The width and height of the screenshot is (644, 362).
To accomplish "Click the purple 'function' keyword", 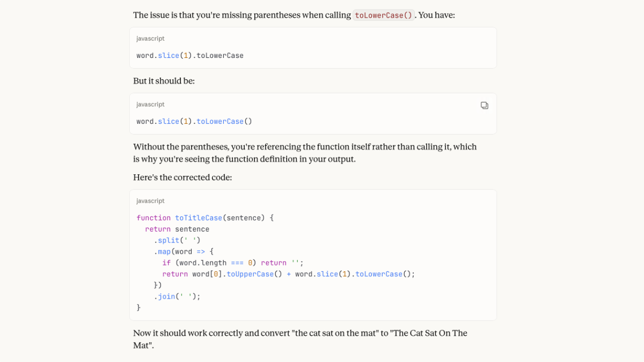I will click(x=153, y=218).
